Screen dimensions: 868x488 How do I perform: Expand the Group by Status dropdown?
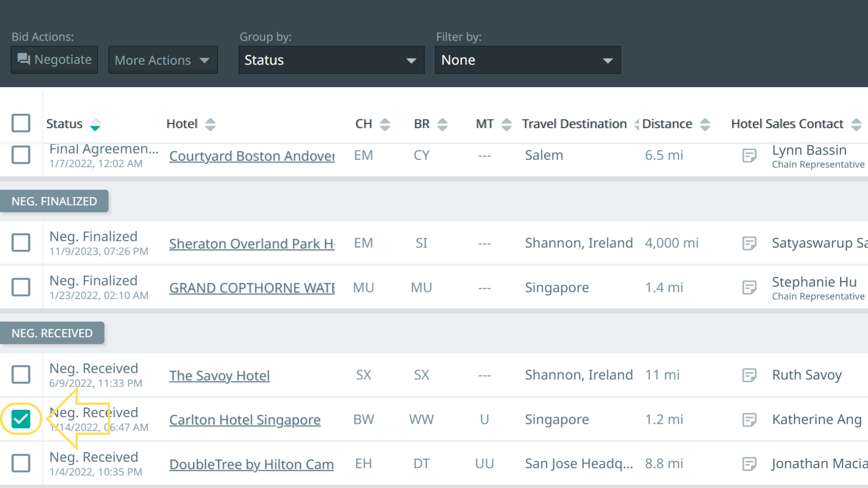pos(331,60)
